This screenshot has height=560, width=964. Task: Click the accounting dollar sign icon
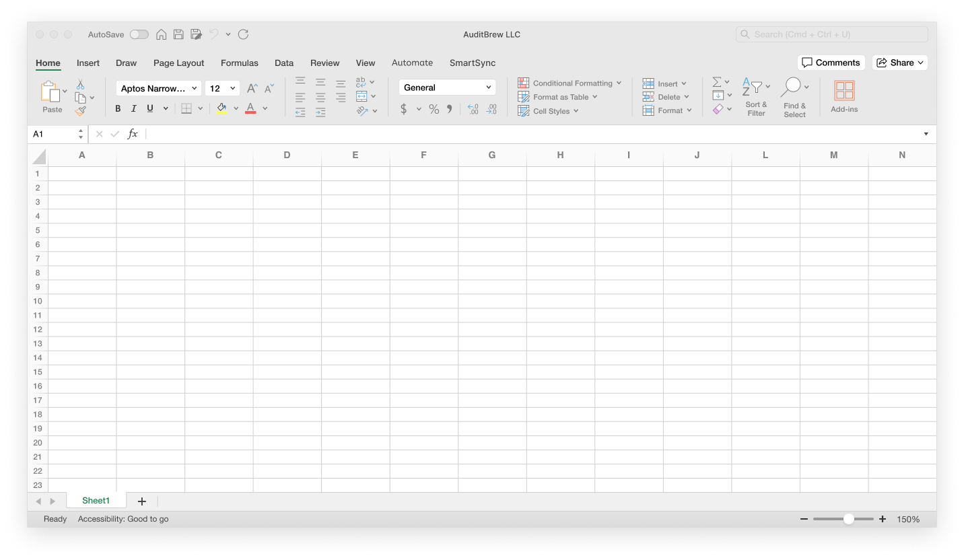(x=405, y=108)
